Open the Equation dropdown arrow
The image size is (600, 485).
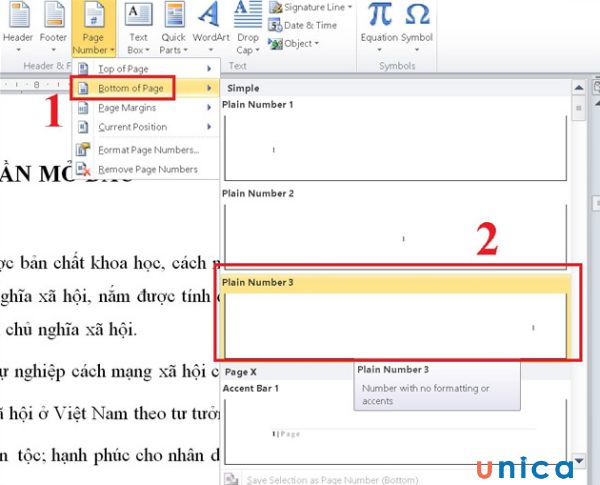tap(379, 50)
